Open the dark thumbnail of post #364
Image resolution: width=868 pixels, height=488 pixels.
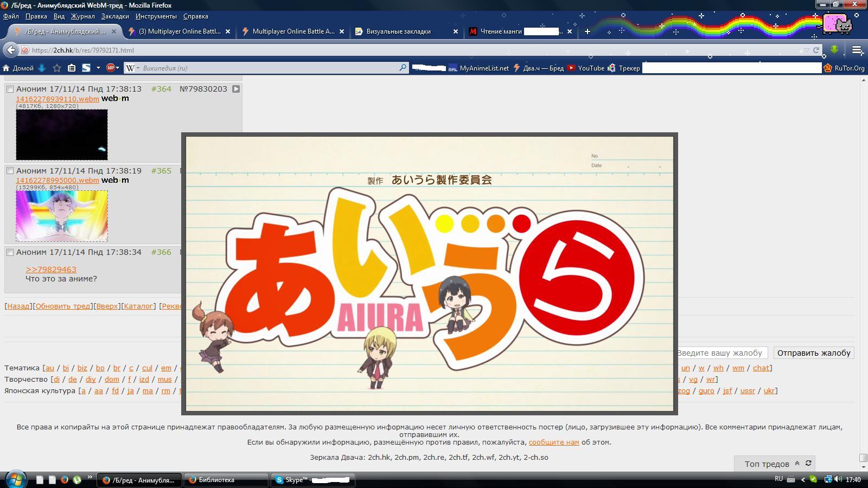click(62, 134)
